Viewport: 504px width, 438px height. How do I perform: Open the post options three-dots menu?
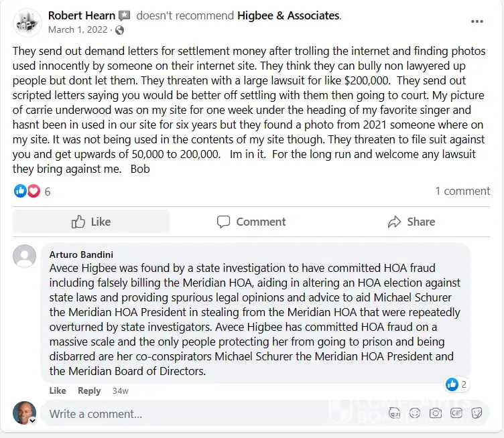(477, 21)
